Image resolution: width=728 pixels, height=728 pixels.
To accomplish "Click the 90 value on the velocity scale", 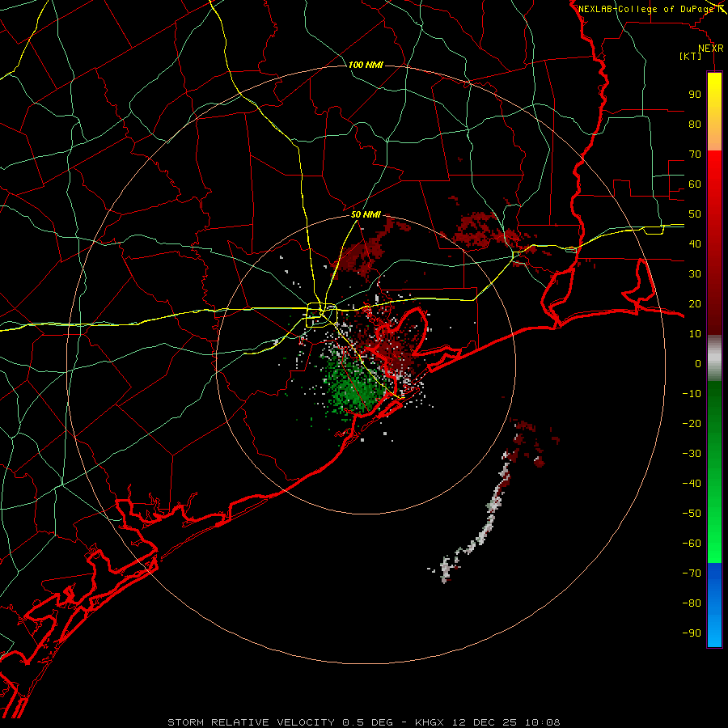I will coord(695,95).
